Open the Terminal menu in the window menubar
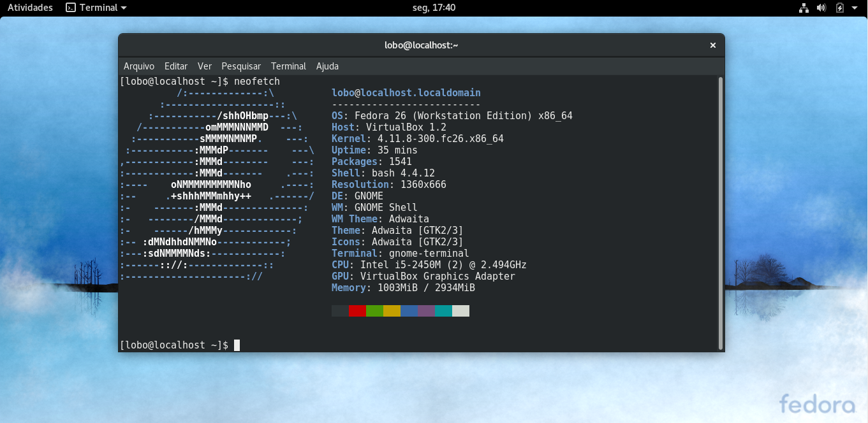The width and height of the screenshot is (868, 423). coord(288,66)
